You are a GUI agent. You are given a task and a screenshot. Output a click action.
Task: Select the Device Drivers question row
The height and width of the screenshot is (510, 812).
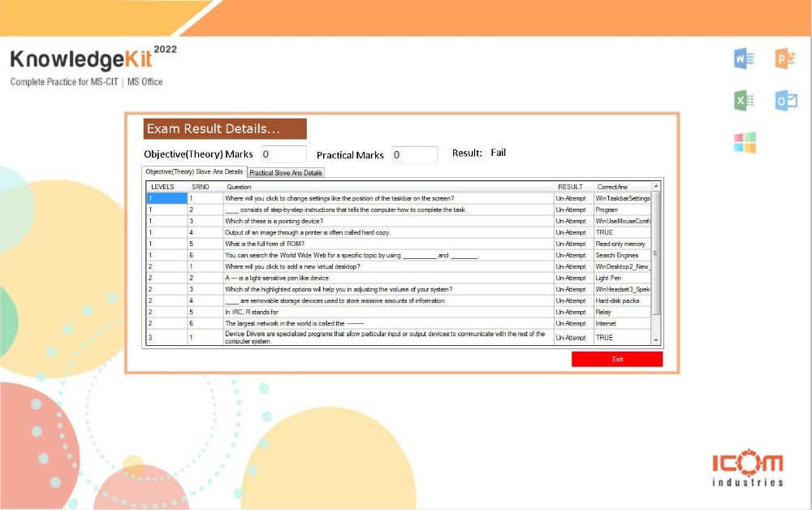pos(388,337)
